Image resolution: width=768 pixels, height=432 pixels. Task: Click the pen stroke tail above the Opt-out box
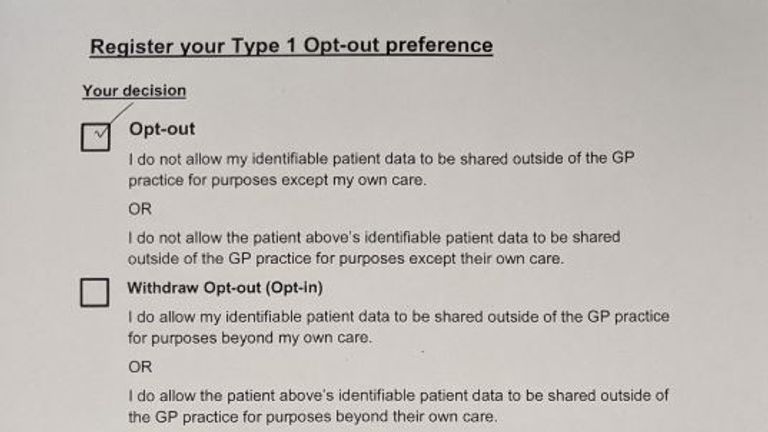click(x=121, y=113)
